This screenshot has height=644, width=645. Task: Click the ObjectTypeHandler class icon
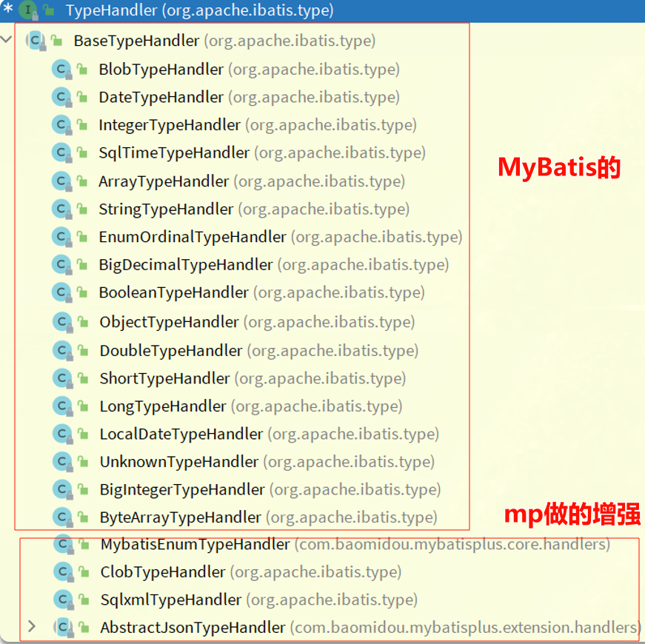coord(62,321)
